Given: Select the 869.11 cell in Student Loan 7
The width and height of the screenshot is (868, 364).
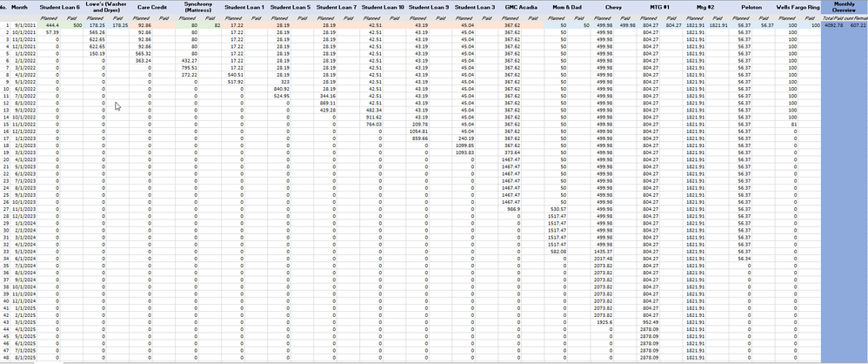Looking at the screenshot, I should [325, 103].
